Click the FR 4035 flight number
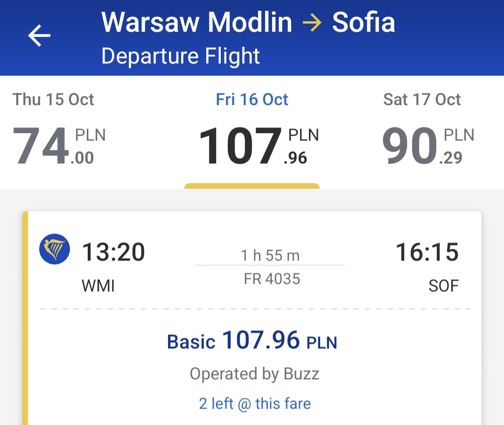This screenshot has height=425, width=504. pyautogui.click(x=272, y=279)
